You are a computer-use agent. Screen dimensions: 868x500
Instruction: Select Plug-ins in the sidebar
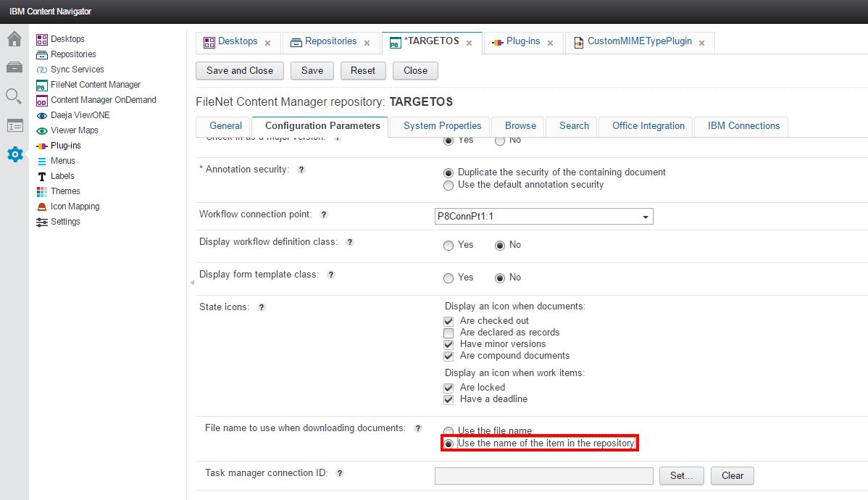pos(59,146)
